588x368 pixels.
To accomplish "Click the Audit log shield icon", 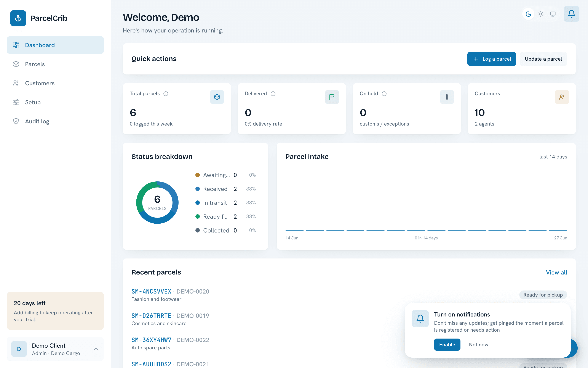I will 16,121.
